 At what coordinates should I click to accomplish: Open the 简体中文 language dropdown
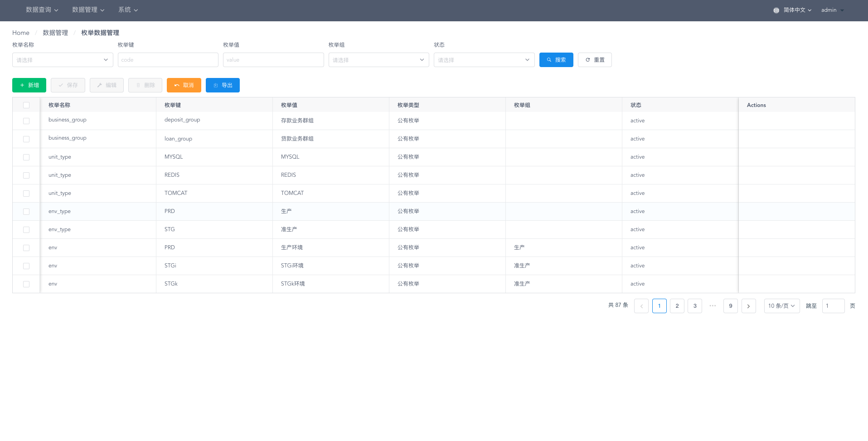click(x=797, y=10)
